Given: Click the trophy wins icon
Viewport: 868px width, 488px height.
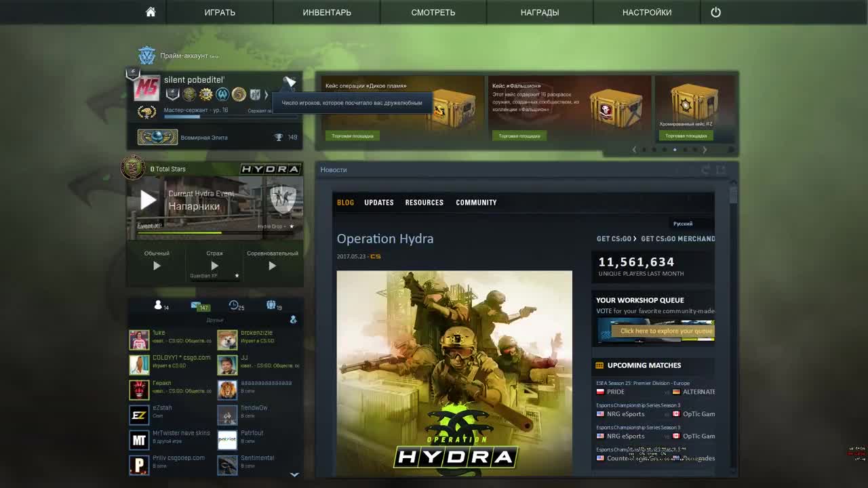Looking at the screenshot, I should (x=278, y=137).
